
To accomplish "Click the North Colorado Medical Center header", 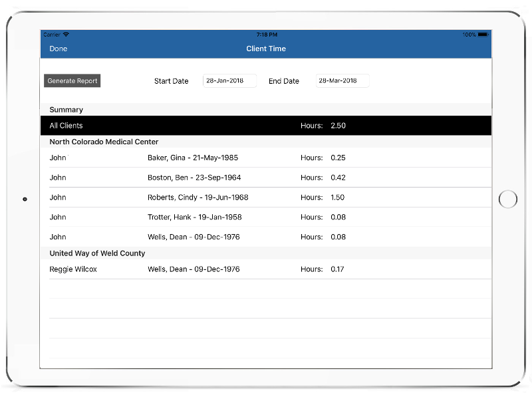I will (104, 142).
